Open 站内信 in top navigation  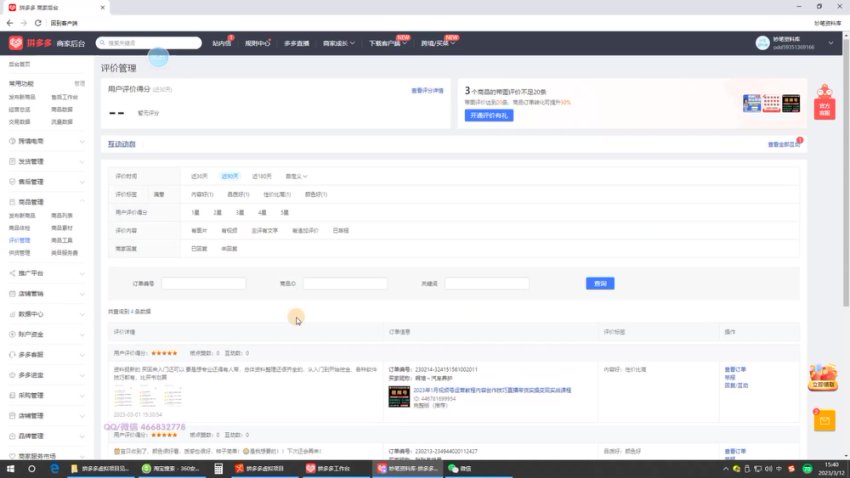221,43
